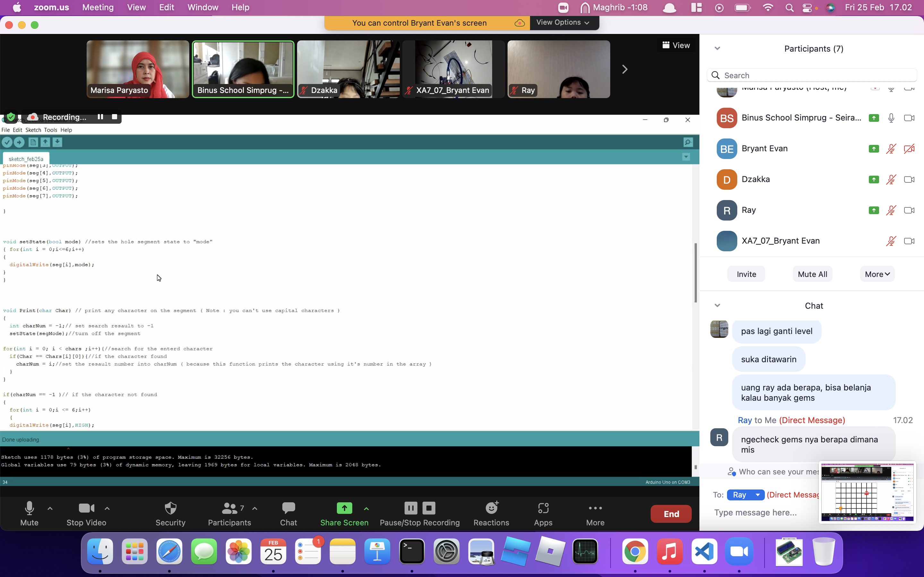Image resolution: width=924 pixels, height=577 pixels.
Task: Click the Participants people icon
Action: pos(229,509)
